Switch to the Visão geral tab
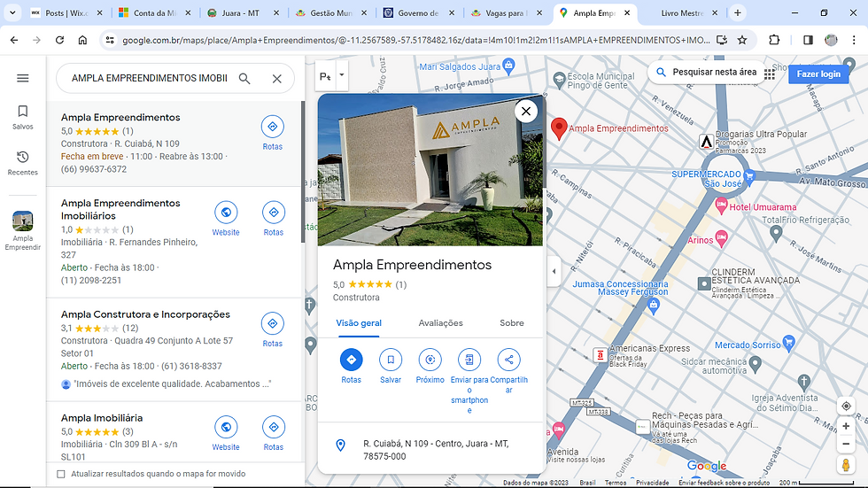Image resolution: width=868 pixels, height=488 pixels. coord(359,323)
